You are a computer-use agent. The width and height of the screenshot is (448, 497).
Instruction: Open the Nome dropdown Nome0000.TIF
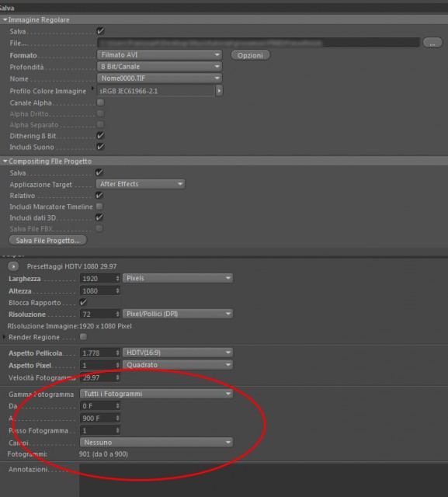tap(160, 78)
